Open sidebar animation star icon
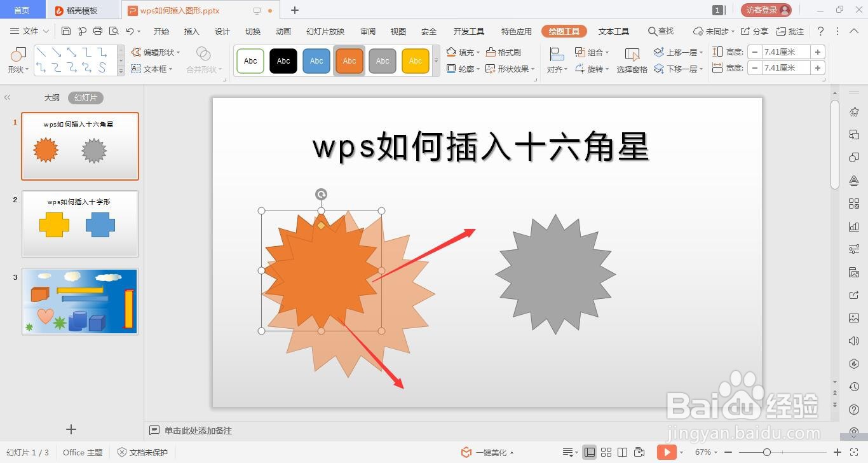This screenshot has height=463, width=868. 854,111
